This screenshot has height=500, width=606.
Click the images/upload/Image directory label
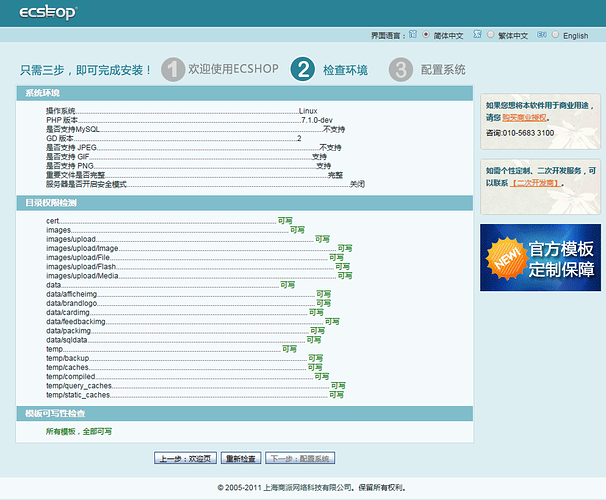pyautogui.click(x=82, y=248)
